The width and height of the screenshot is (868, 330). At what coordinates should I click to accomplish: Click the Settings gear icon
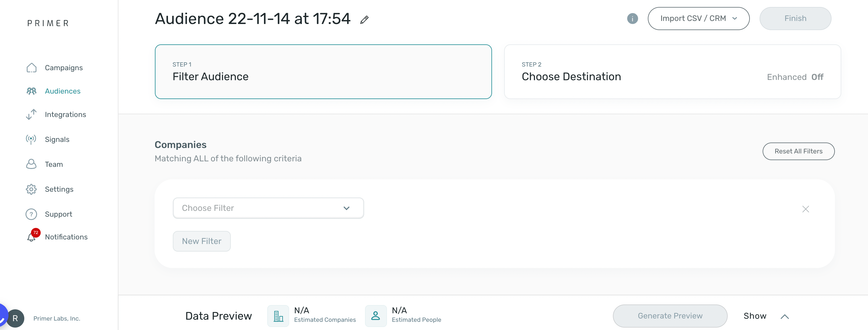[x=32, y=189]
